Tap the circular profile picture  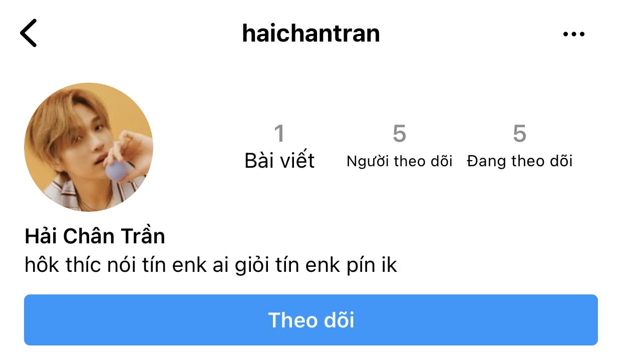[x=89, y=147]
